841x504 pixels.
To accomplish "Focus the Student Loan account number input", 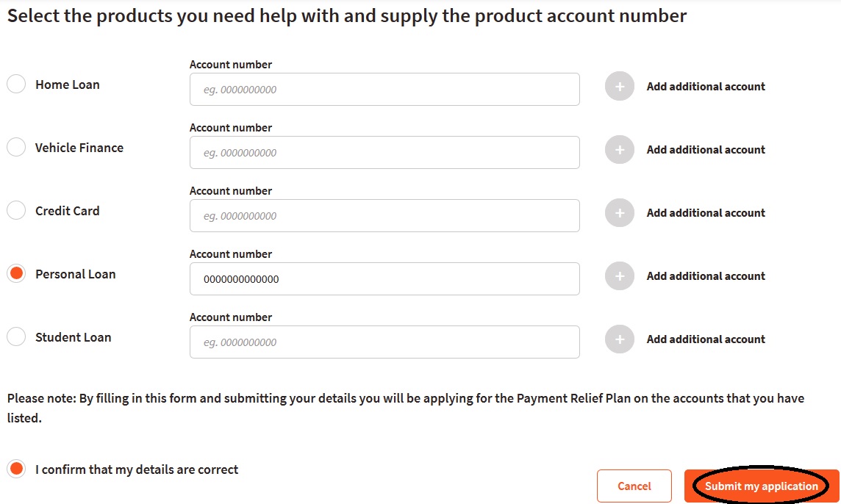I will coord(384,342).
